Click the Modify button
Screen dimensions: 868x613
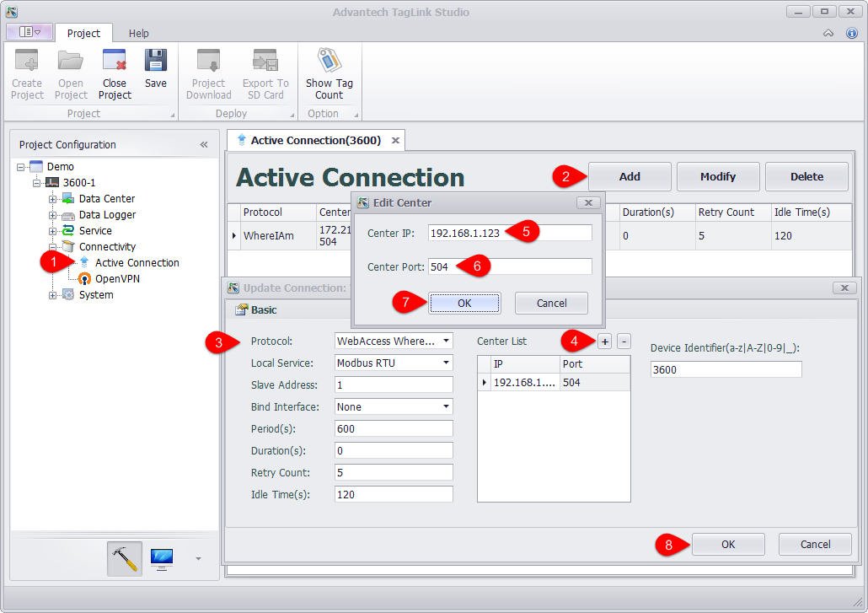[x=718, y=177]
